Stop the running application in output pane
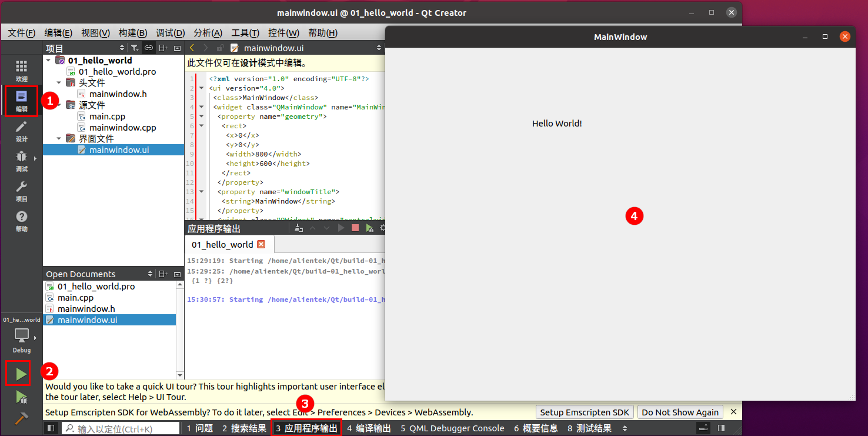868x436 pixels. click(x=355, y=228)
